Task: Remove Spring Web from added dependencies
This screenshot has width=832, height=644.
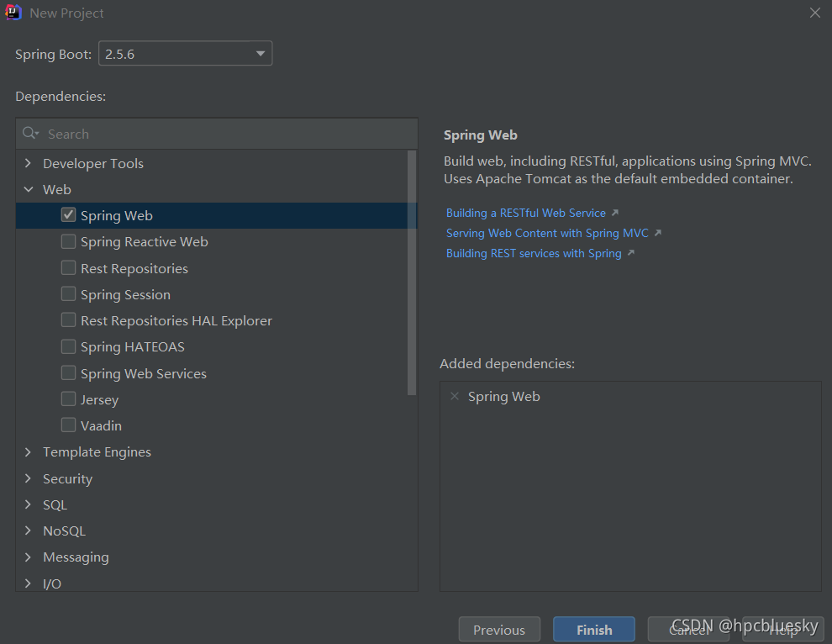Action: (454, 396)
